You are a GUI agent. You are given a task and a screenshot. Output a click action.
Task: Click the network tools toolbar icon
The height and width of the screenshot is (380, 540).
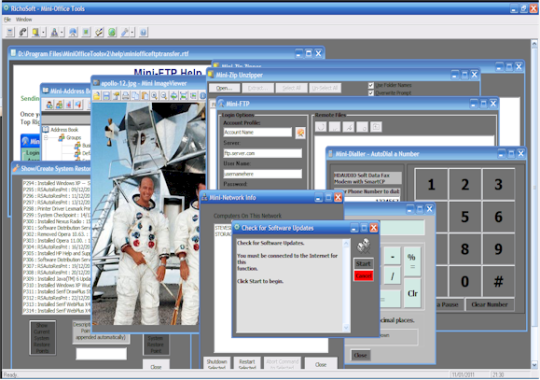point(54,32)
